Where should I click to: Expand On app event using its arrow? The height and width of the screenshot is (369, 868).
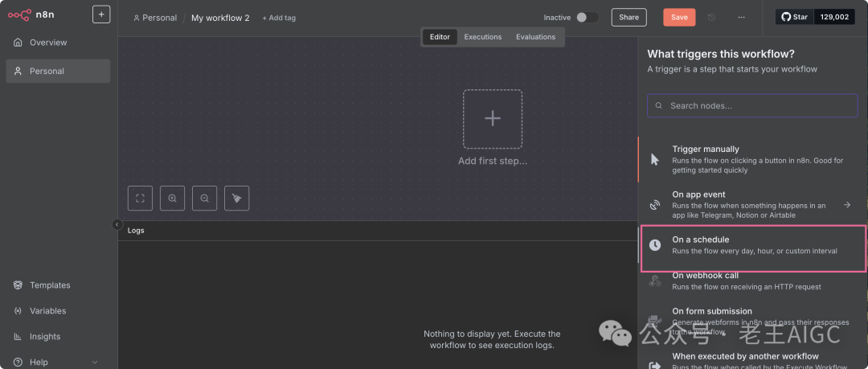click(x=847, y=205)
